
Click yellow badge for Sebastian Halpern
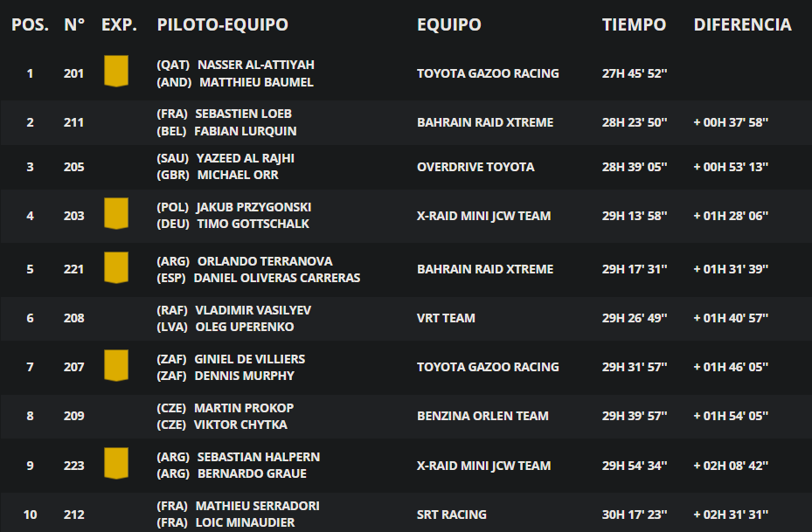(116, 463)
